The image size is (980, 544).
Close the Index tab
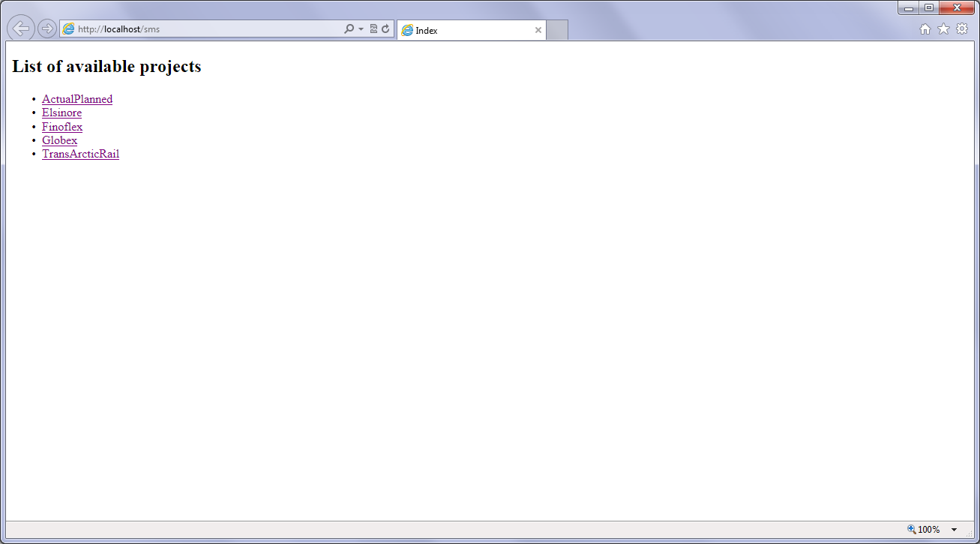[538, 30]
